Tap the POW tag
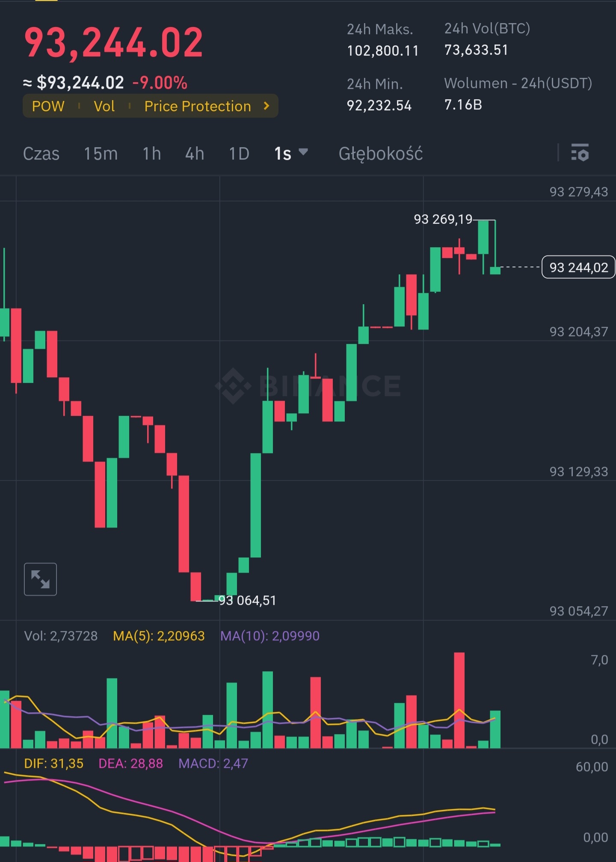The image size is (616, 862). (48, 106)
